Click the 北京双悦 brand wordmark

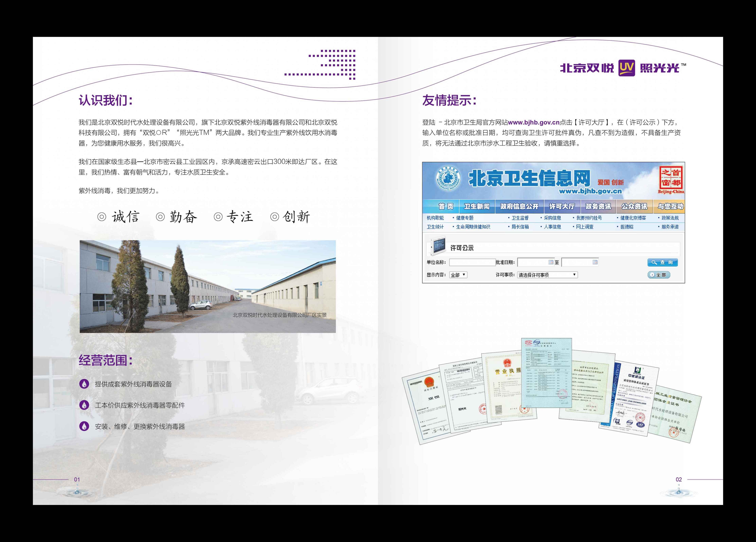pyautogui.click(x=587, y=68)
